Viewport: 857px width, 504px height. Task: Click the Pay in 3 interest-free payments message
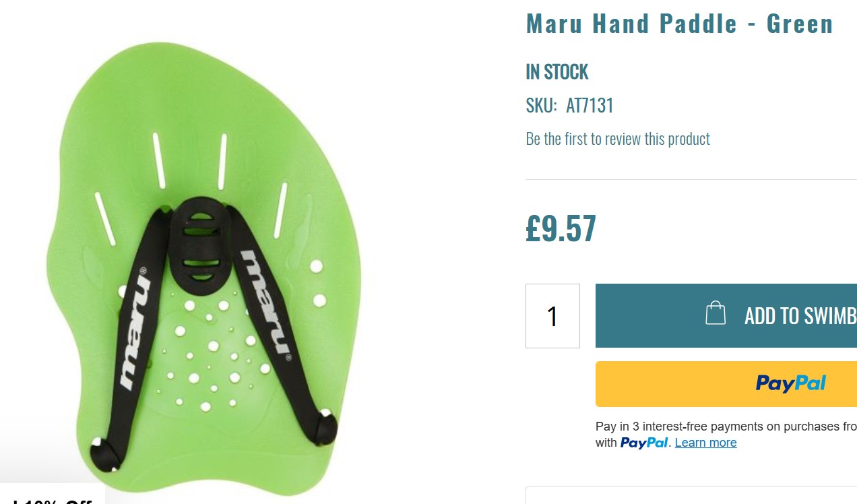[726, 435]
